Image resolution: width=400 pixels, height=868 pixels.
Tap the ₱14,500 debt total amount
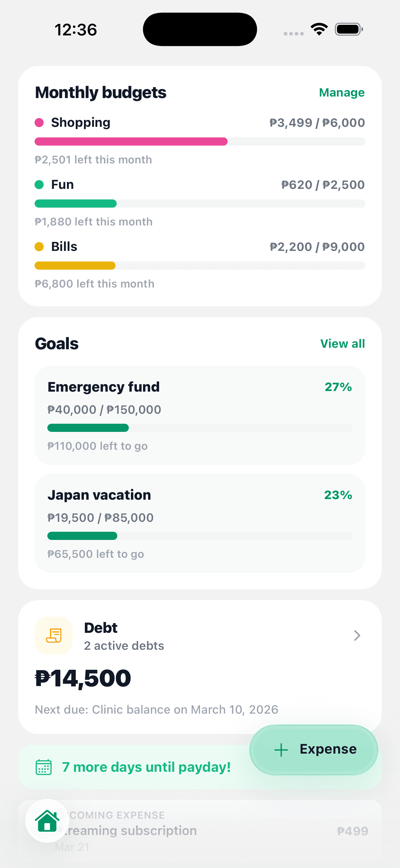[83, 678]
